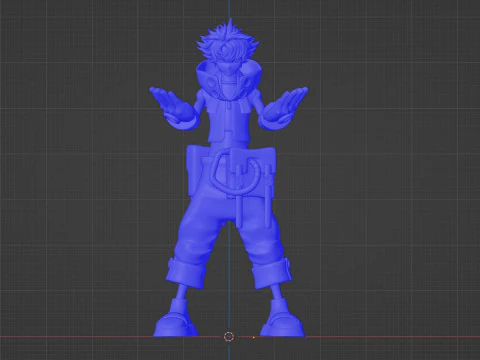Screen dimensions: 480x360
Task: Click the 3D cursor crosshair at origin
Action: click(x=229, y=337)
